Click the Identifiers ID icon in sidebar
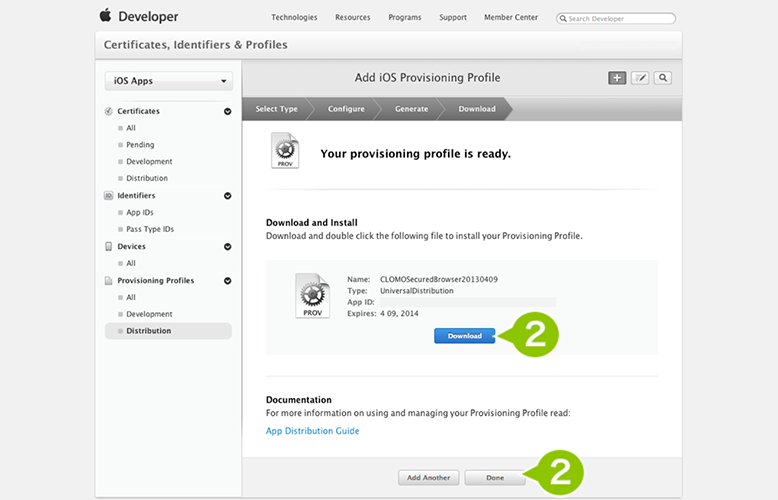 click(x=109, y=195)
